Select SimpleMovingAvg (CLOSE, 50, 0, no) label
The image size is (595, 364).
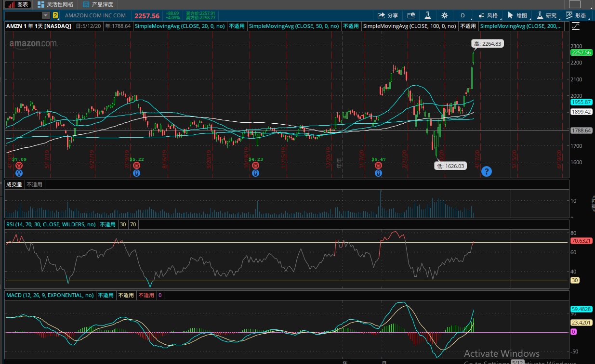294,26
